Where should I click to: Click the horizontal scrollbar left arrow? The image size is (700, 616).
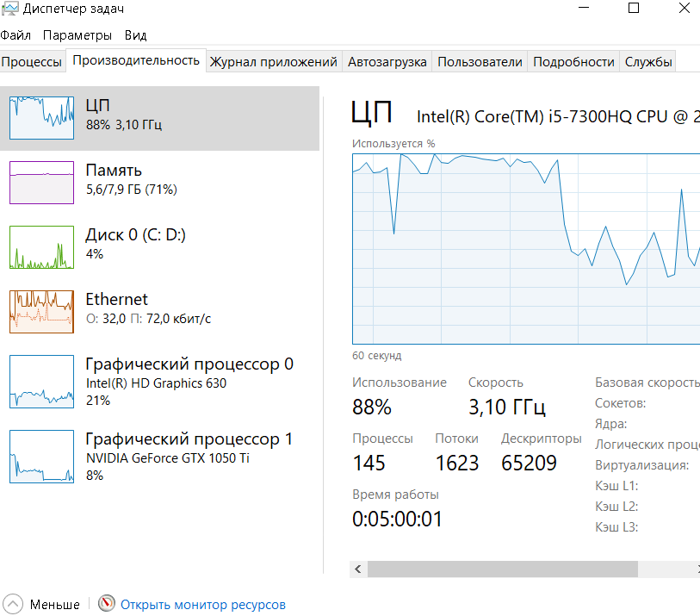[x=357, y=569]
